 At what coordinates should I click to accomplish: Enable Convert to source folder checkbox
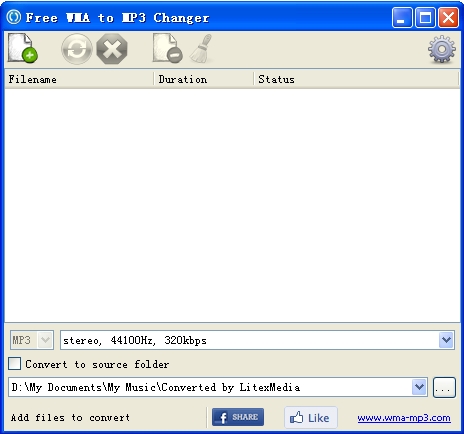(x=14, y=364)
